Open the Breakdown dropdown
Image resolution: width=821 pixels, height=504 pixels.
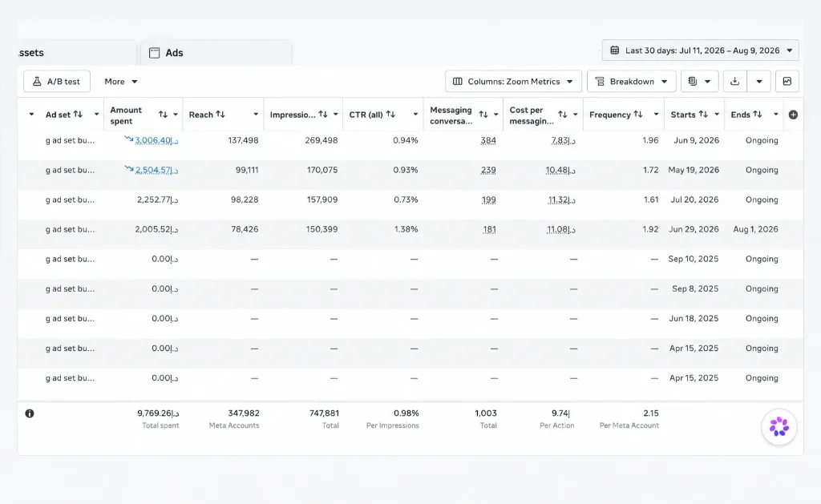632,81
